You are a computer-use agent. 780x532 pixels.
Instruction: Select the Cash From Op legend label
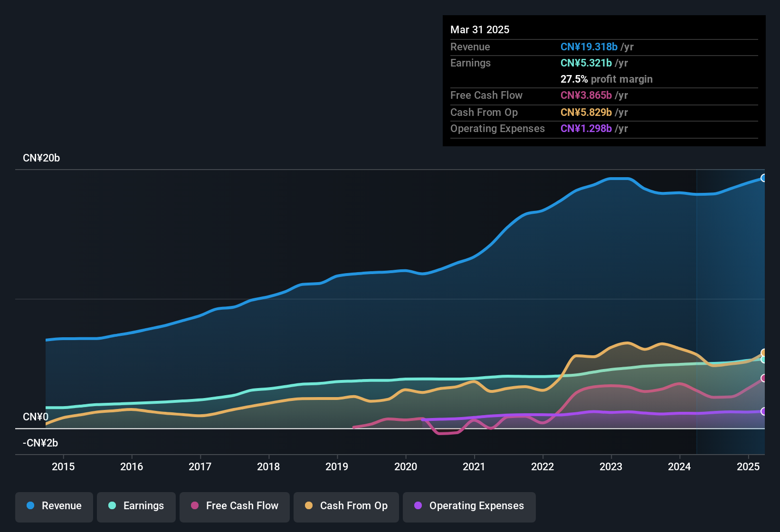coord(353,506)
